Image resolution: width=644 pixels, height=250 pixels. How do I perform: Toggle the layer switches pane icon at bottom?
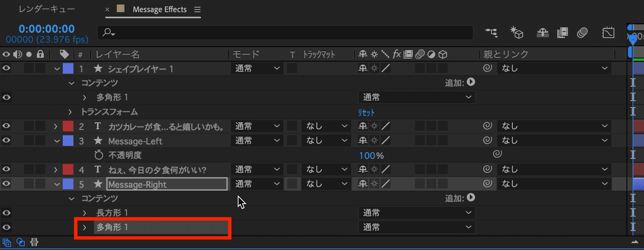(x=7, y=242)
